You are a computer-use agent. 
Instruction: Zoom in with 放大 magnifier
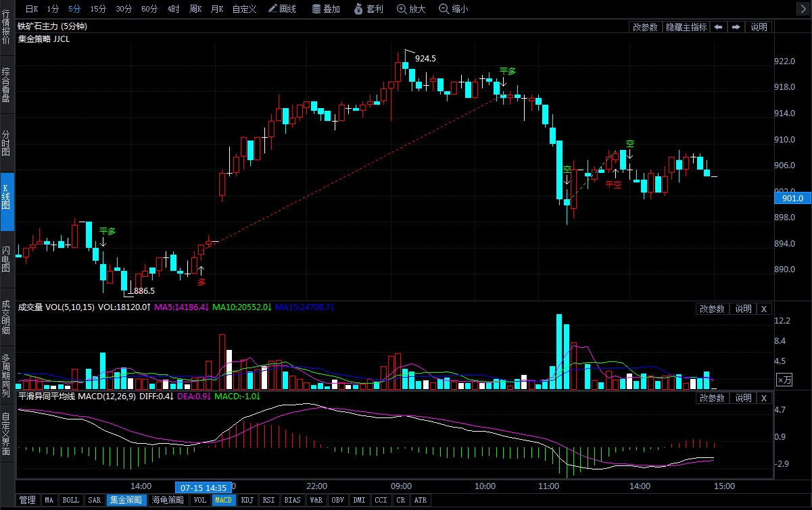(411, 9)
